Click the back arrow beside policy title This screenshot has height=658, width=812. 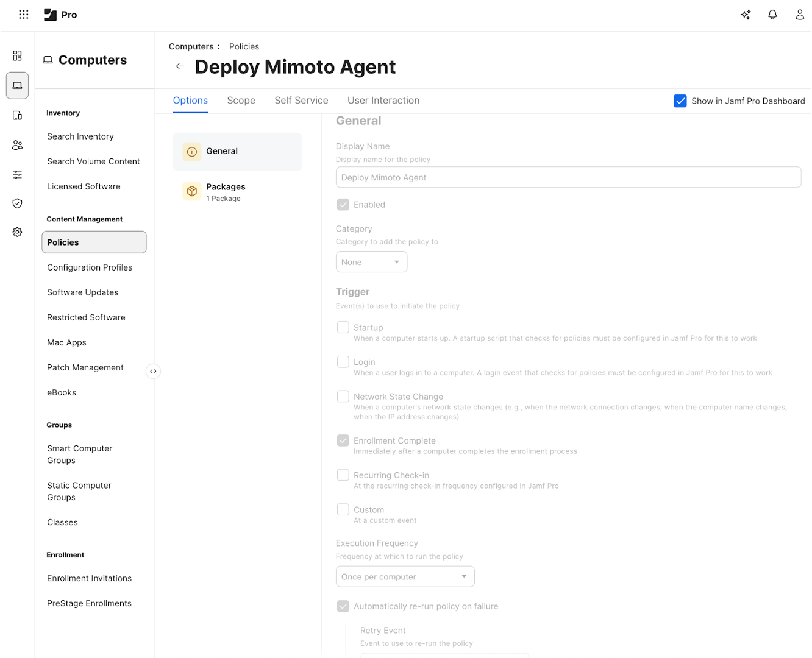[180, 66]
